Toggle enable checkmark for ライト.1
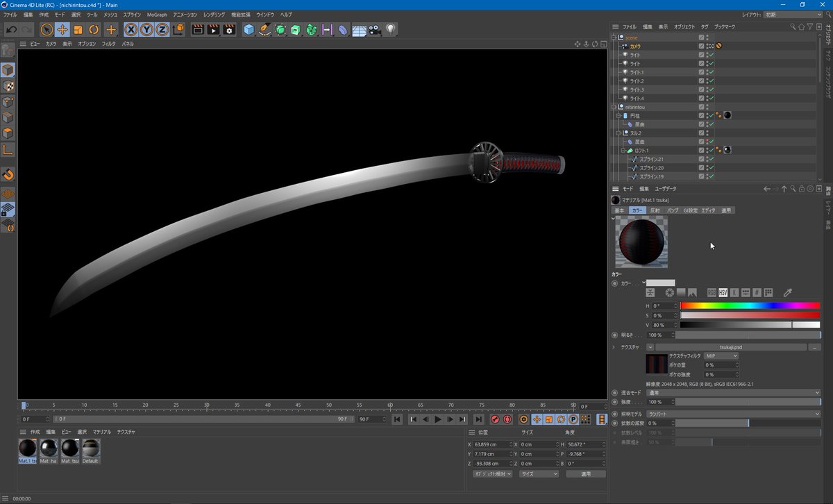833x504 pixels. [x=712, y=72]
